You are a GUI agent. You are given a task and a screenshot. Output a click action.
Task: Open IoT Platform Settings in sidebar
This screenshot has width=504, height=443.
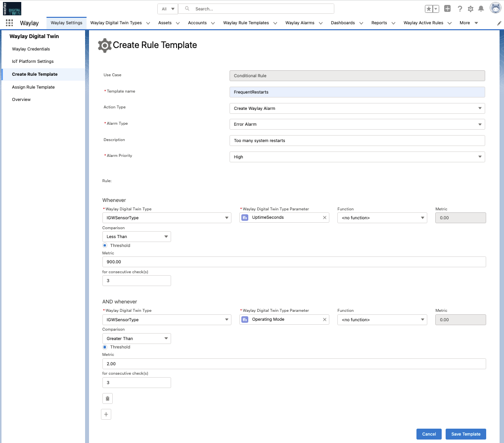(x=33, y=61)
